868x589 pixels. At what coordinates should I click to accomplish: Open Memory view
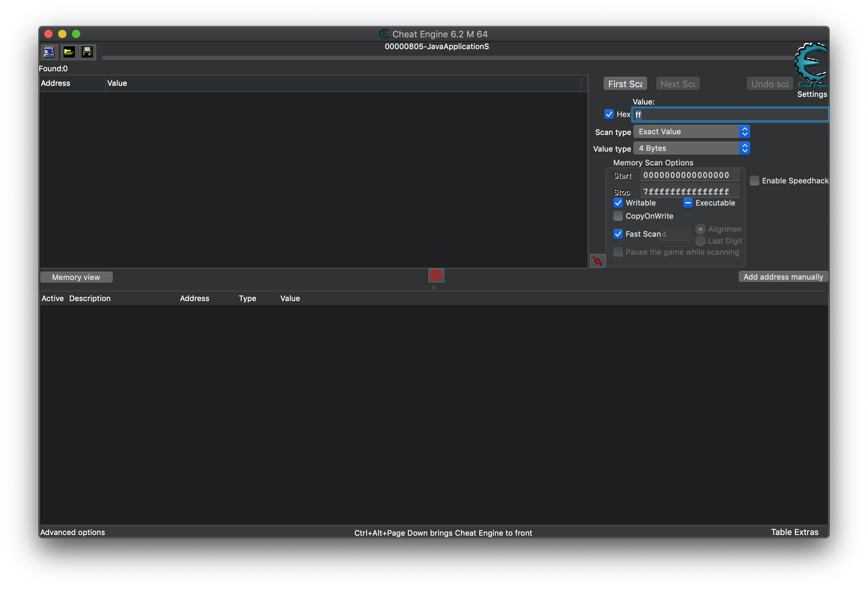point(76,277)
